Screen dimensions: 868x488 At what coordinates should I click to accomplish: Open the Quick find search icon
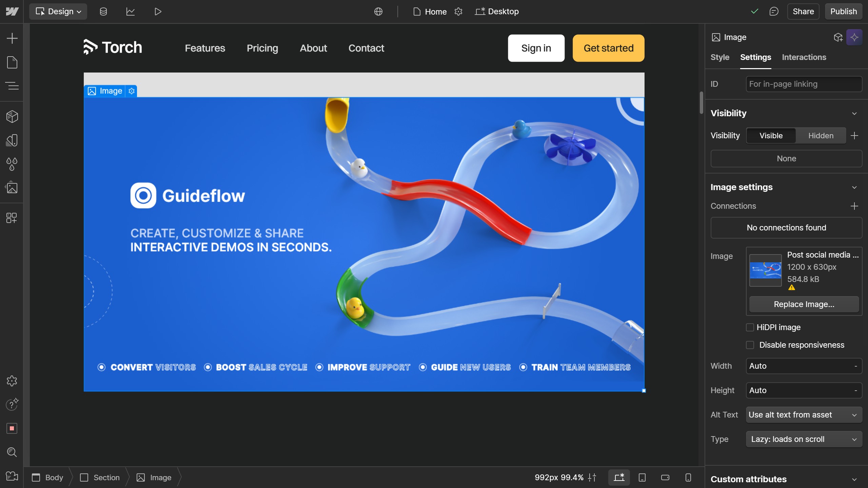pyautogui.click(x=12, y=452)
